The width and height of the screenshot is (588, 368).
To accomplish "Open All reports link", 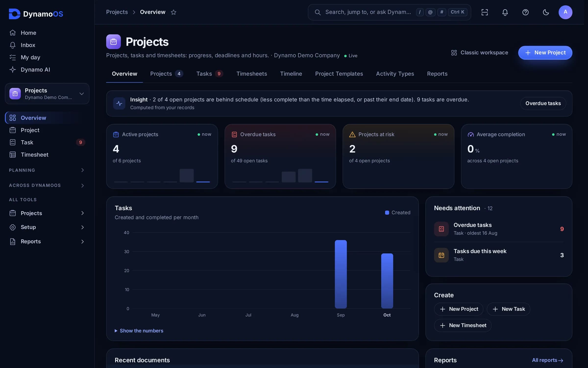I will 548,360.
